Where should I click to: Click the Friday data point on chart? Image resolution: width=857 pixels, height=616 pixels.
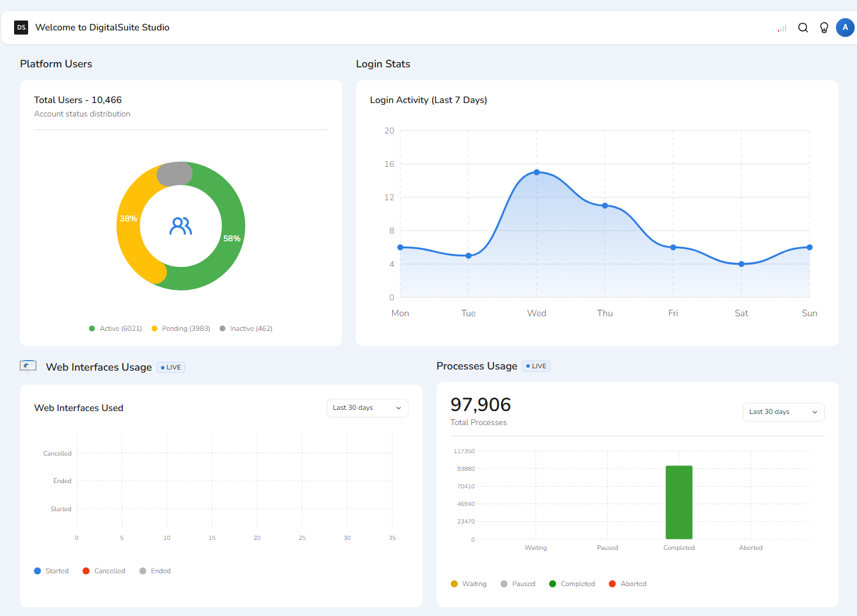673,247
